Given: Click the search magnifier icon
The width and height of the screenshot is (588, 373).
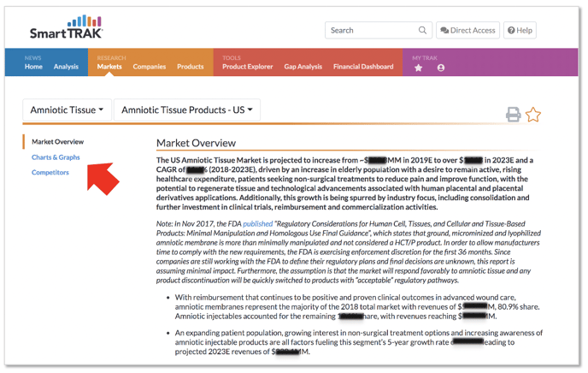Looking at the screenshot, I should pyautogui.click(x=422, y=31).
